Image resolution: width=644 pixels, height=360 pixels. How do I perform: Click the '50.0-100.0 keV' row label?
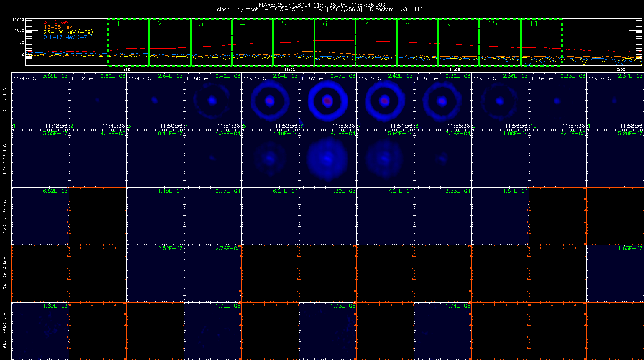[x=5, y=331]
